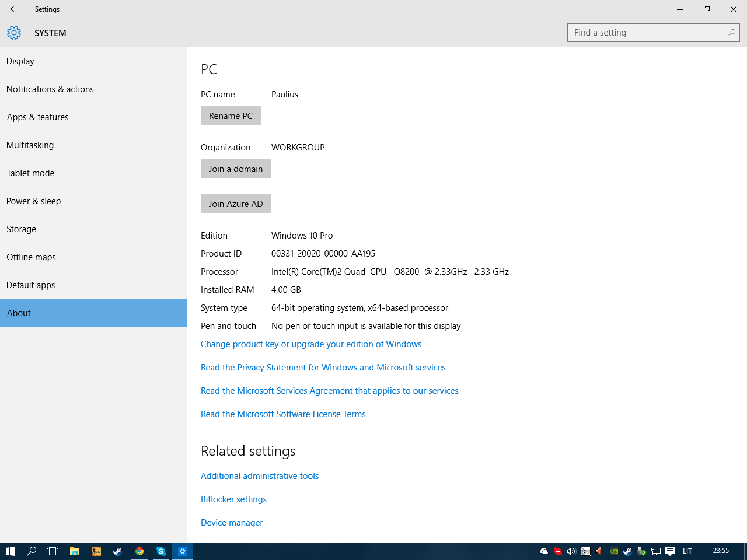The image size is (747, 560).
Task: Switch the LIT keyboard language indicator
Action: click(687, 551)
